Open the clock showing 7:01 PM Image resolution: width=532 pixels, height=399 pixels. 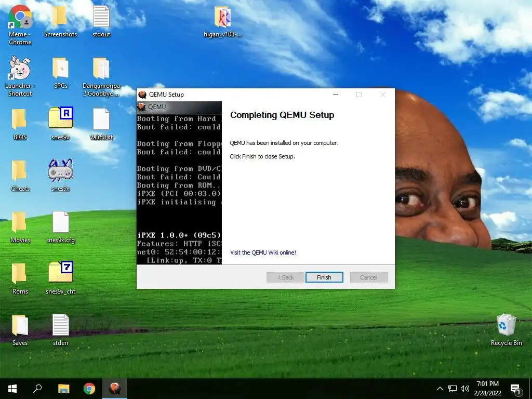pos(487,389)
